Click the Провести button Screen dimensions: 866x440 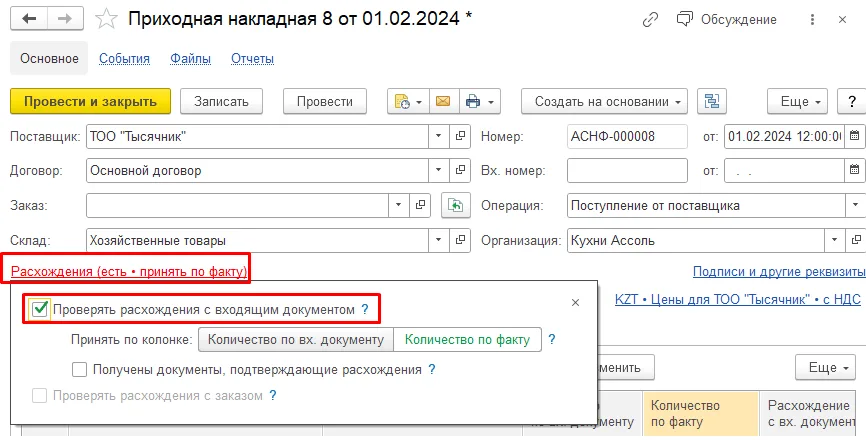click(x=325, y=102)
